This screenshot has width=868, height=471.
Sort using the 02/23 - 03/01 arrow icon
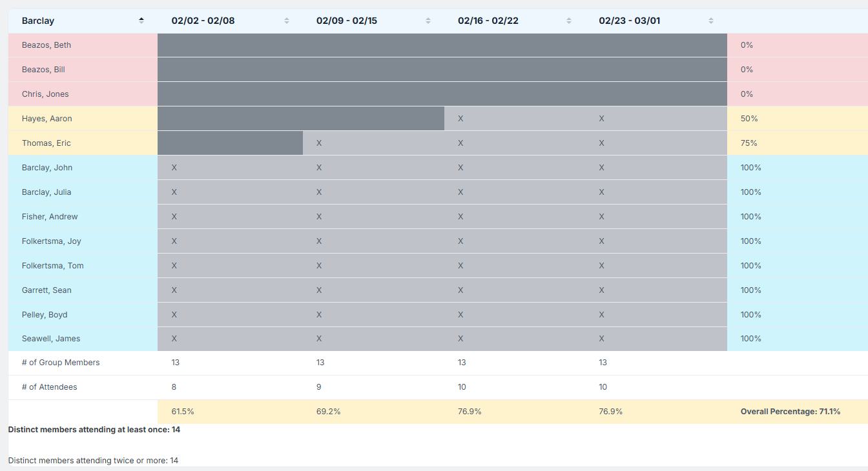pyautogui.click(x=711, y=21)
